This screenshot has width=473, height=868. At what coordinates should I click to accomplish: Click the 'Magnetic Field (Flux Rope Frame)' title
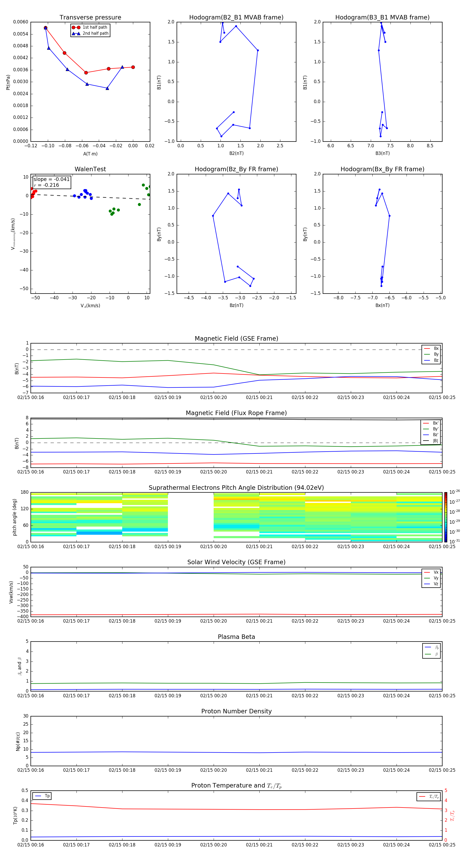click(x=236, y=413)
